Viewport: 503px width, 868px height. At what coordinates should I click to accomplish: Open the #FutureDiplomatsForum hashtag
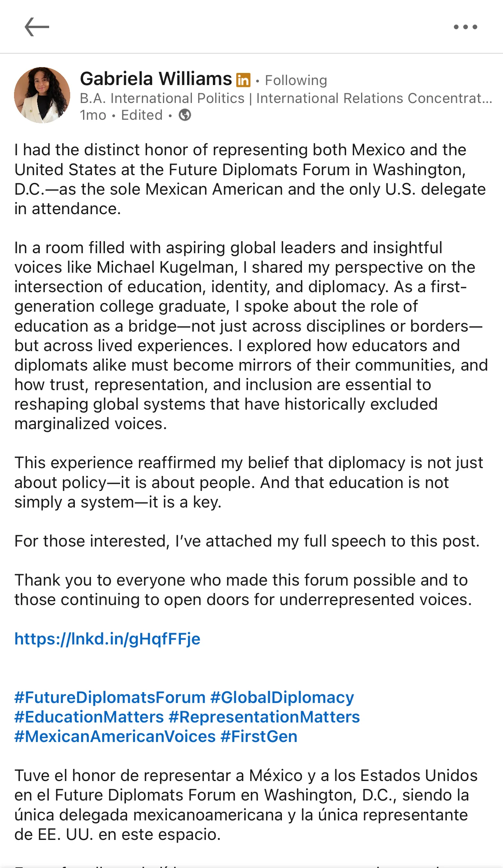(x=110, y=698)
